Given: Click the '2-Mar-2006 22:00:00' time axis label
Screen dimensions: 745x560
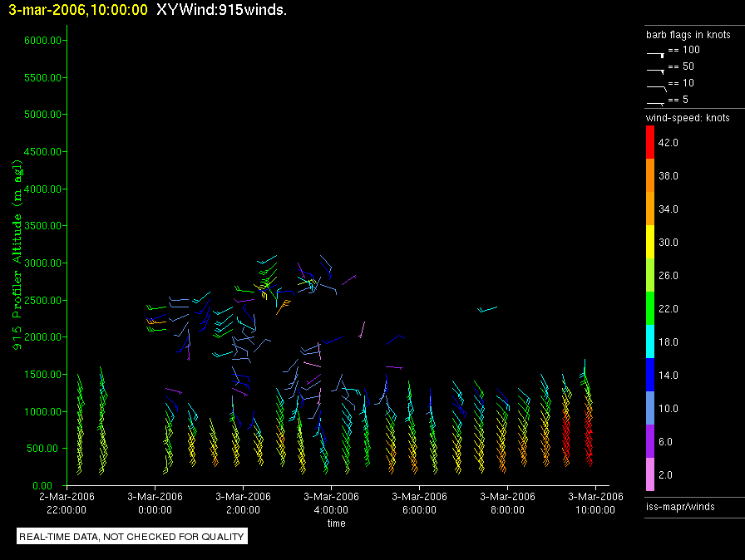Looking at the screenshot, I should click(67, 503).
